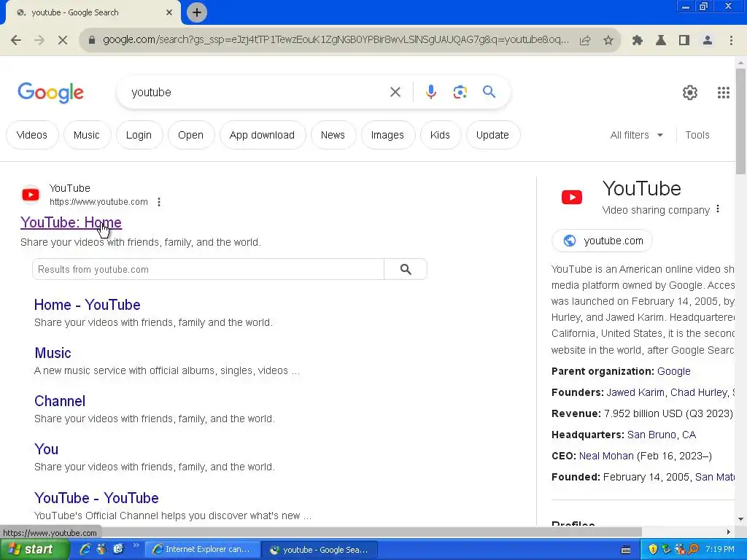747x560 pixels.
Task: Open the Channel sitelink
Action: tap(60, 401)
